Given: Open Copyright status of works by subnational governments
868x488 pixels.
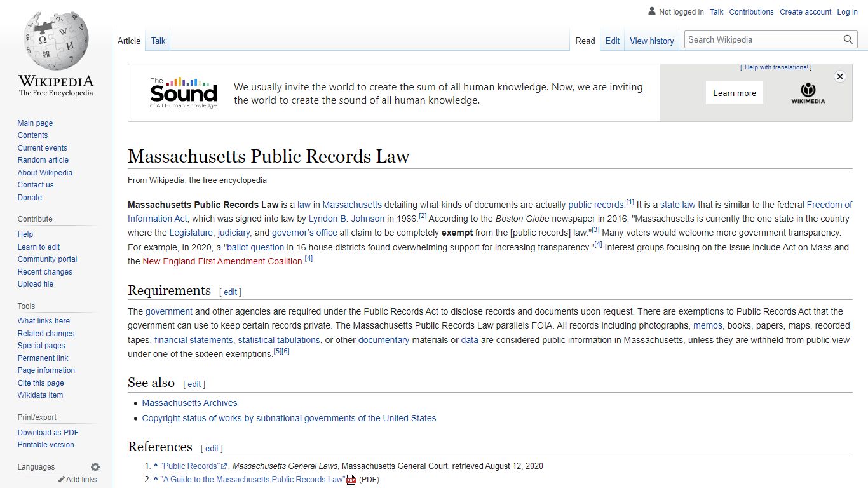Looking at the screenshot, I should coord(289,418).
